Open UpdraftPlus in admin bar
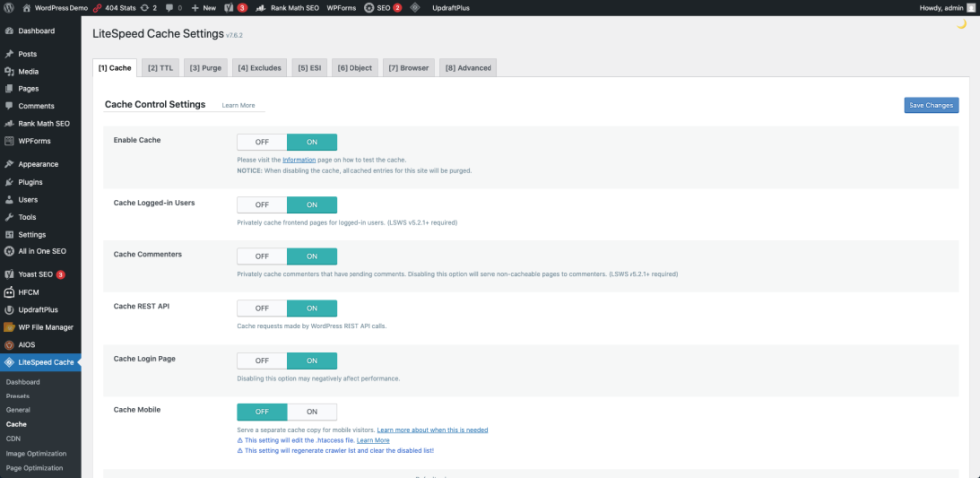The image size is (980, 478). click(x=451, y=8)
